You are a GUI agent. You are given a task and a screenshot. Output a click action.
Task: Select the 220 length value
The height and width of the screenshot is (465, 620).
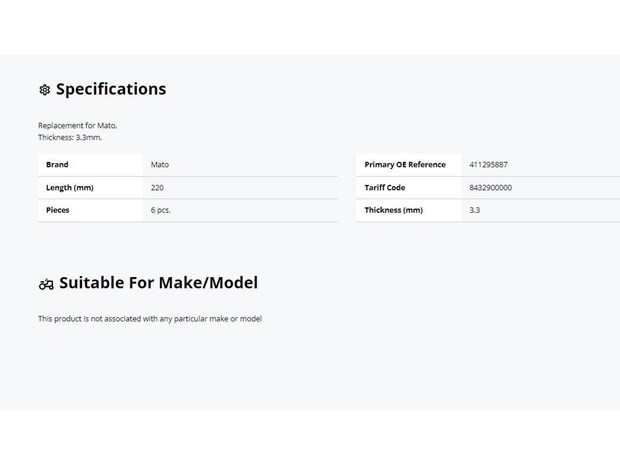pos(157,187)
